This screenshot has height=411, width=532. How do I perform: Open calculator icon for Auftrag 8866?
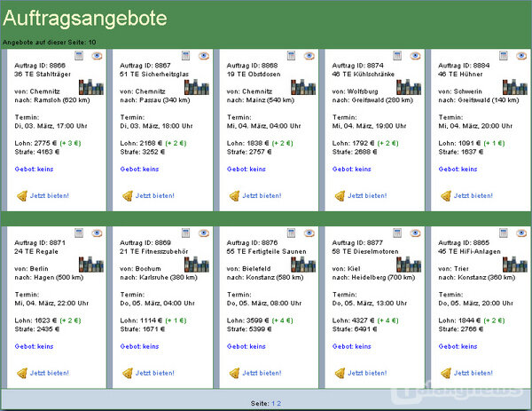point(79,56)
